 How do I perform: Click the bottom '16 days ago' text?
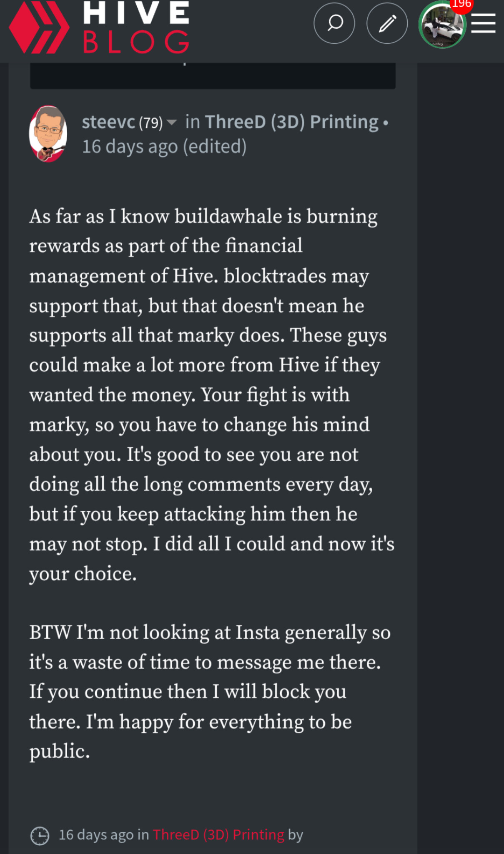(x=96, y=835)
